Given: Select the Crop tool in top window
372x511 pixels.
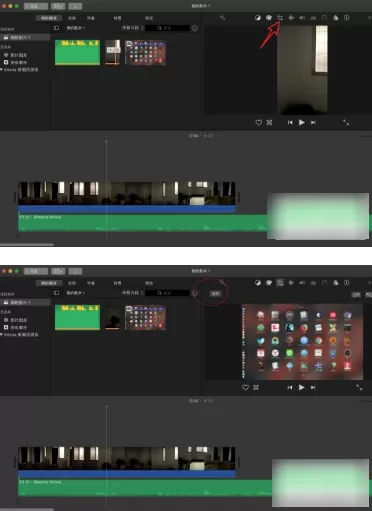Looking at the screenshot, I should 280,18.
